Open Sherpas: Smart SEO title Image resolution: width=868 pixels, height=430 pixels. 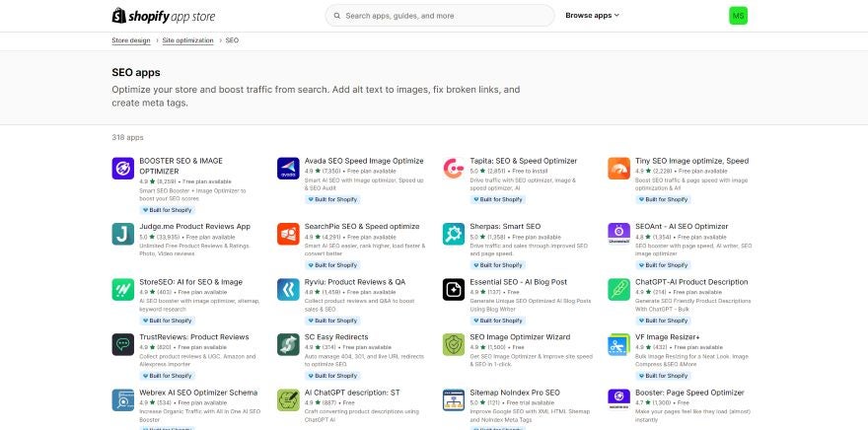(x=505, y=227)
